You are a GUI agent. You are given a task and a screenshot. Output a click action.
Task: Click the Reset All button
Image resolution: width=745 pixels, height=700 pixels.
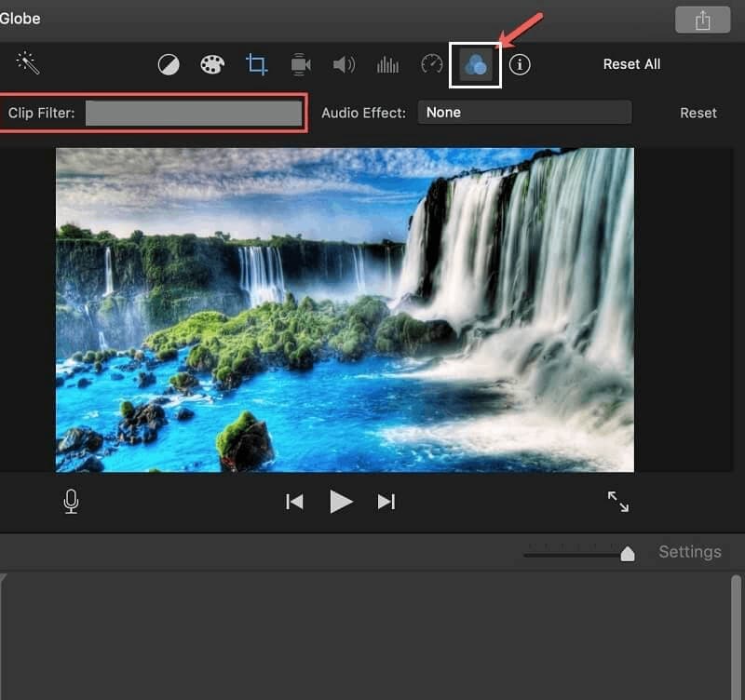coord(631,63)
